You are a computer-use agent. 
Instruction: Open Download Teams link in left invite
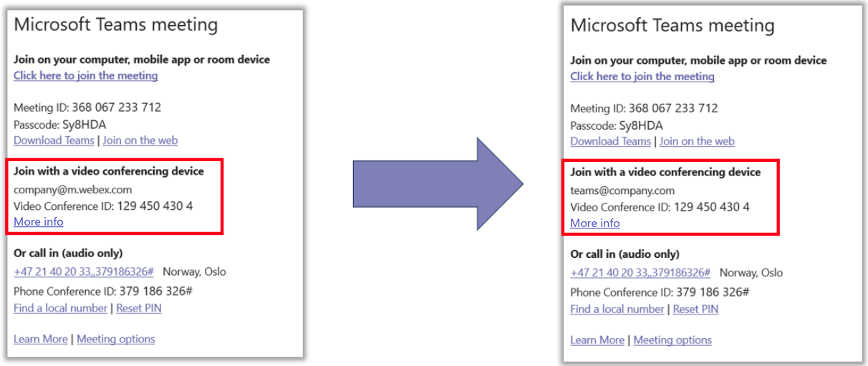click(54, 140)
